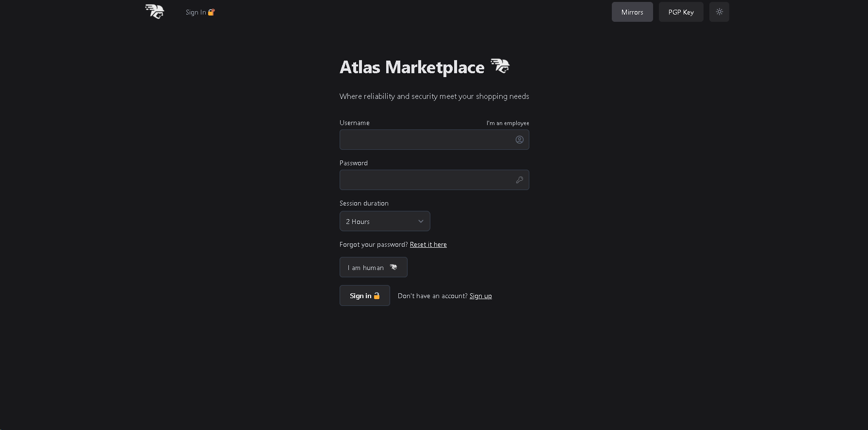Click the key icon in Password field

point(519,180)
